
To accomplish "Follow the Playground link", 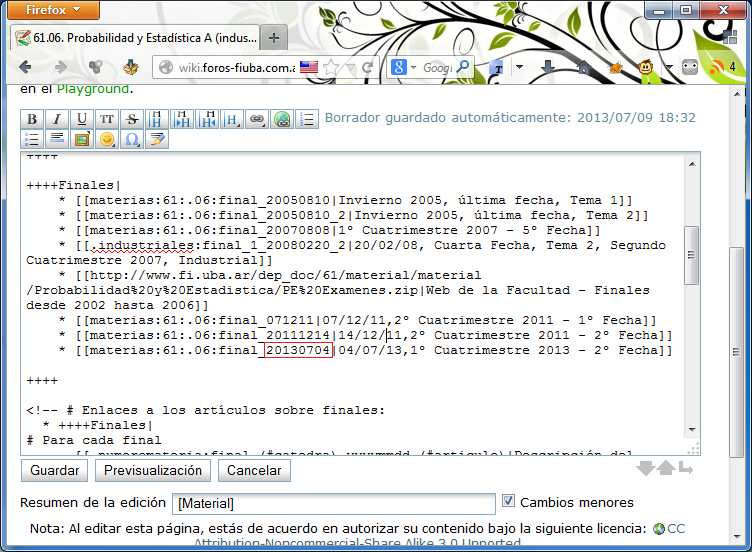I will pos(92,89).
